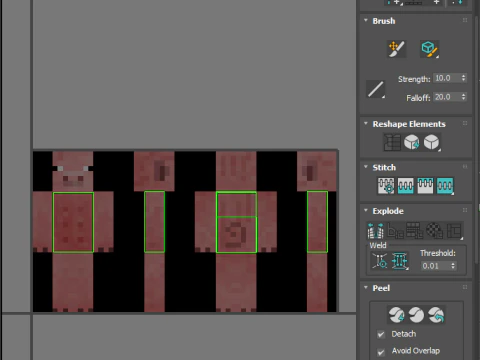Select the green-outlined torso UV with buttons

[73, 222]
